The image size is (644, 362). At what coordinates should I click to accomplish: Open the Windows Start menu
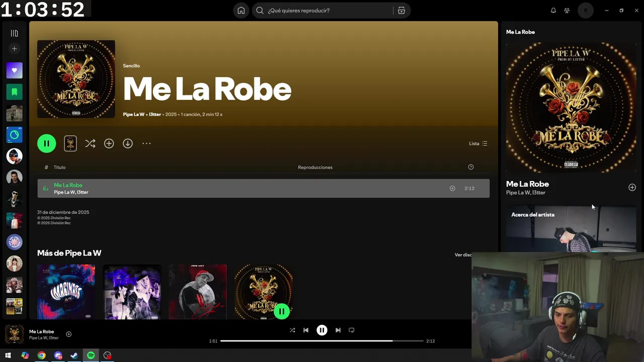click(8, 355)
